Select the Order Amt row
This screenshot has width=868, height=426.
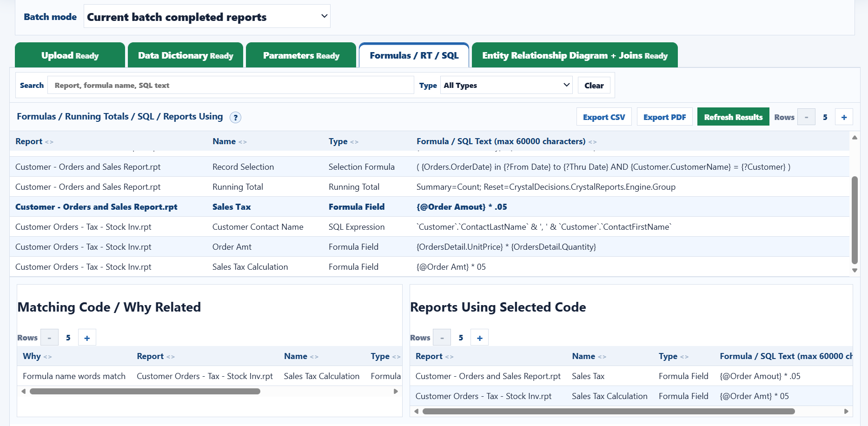[430, 246]
